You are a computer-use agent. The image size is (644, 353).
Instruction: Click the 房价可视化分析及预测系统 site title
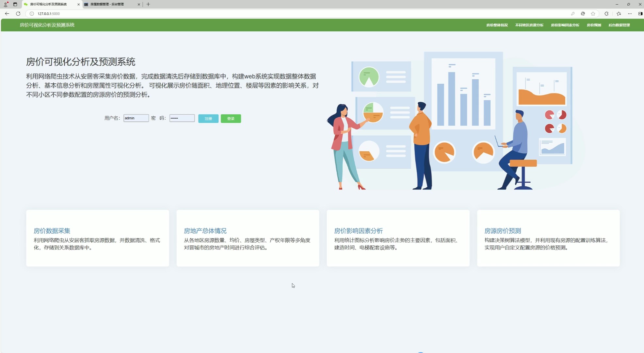click(x=47, y=25)
